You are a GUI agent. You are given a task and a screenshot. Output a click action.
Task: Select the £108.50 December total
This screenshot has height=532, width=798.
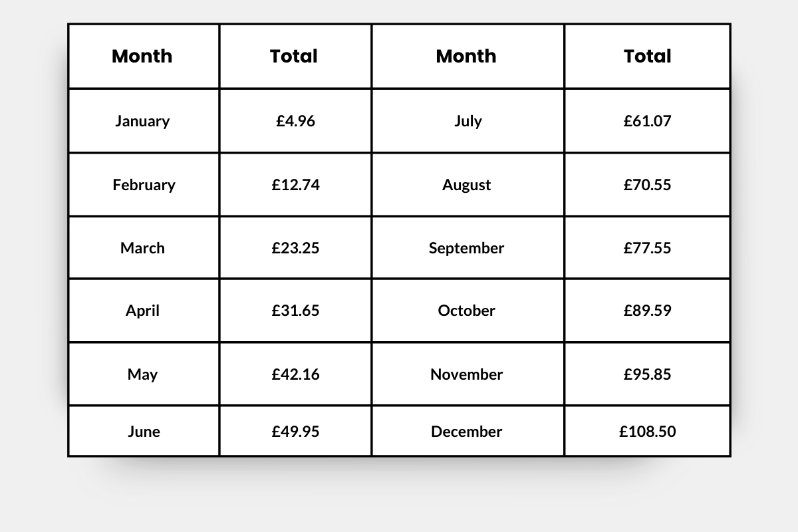point(647,432)
